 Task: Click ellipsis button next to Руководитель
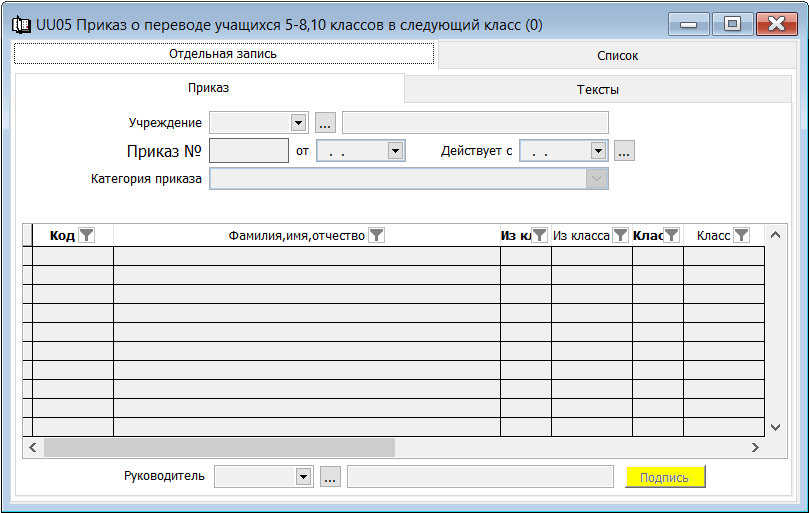coord(331,477)
